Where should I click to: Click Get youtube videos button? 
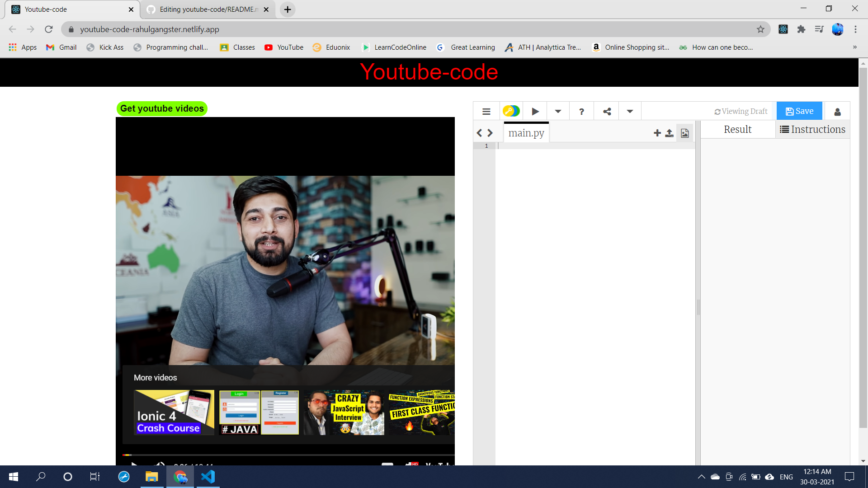pos(162,108)
